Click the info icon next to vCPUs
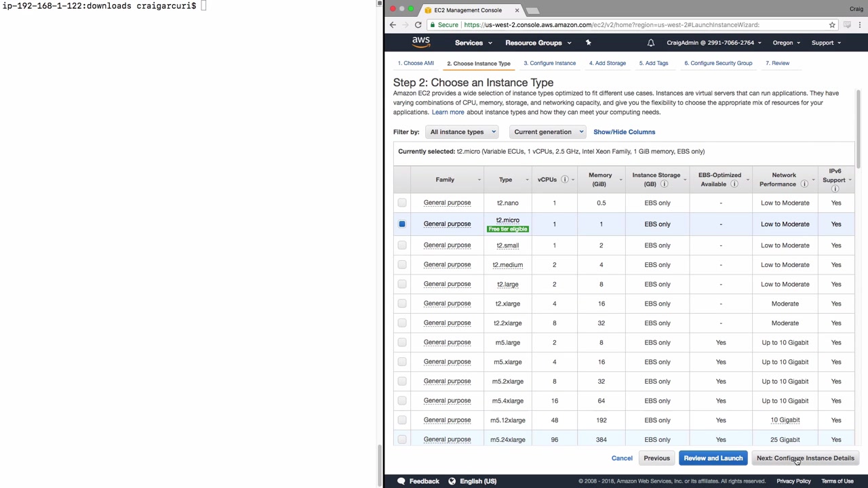The height and width of the screenshot is (488, 868). coord(564,180)
